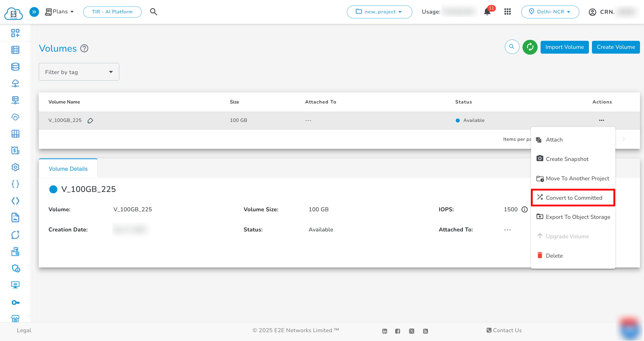Choose Create Snapshot from actions menu

click(567, 159)
